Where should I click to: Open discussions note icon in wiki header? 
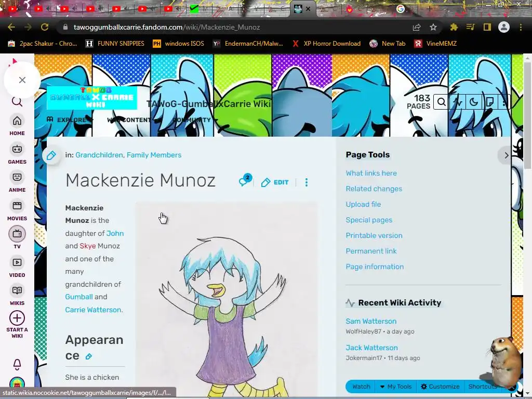[490, 102]
